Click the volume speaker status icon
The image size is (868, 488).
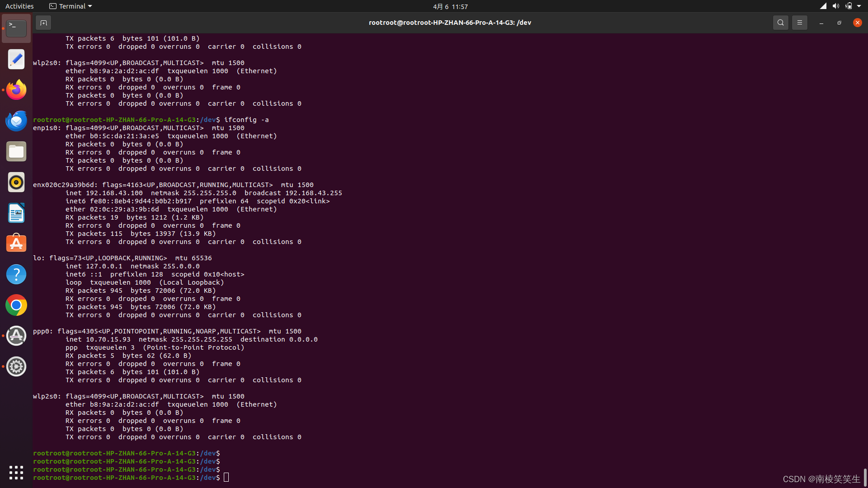pos(835,6)
